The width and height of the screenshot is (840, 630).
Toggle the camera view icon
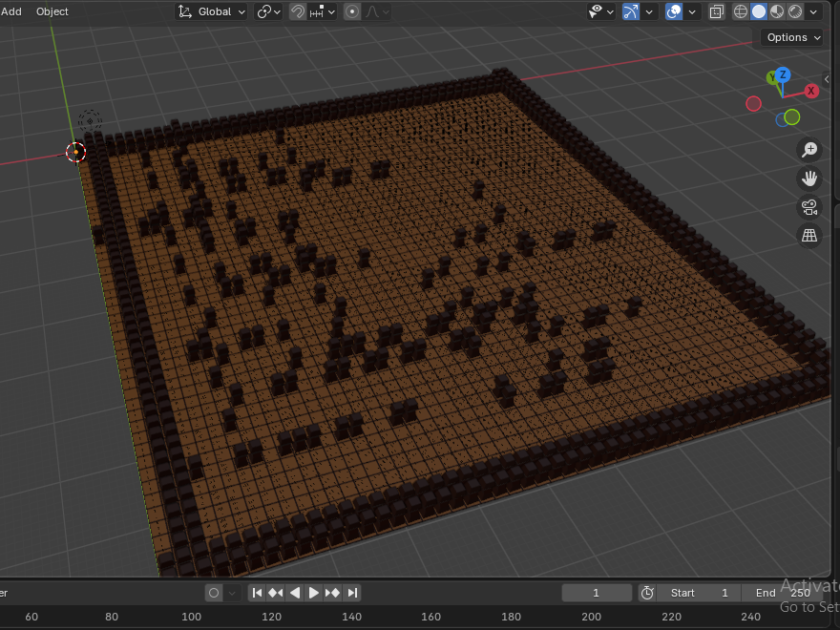point(808,207)
